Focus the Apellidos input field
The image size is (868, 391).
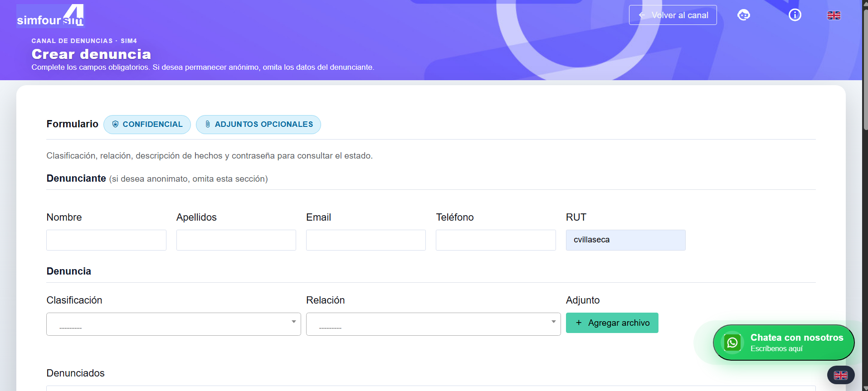pos(236,240)
